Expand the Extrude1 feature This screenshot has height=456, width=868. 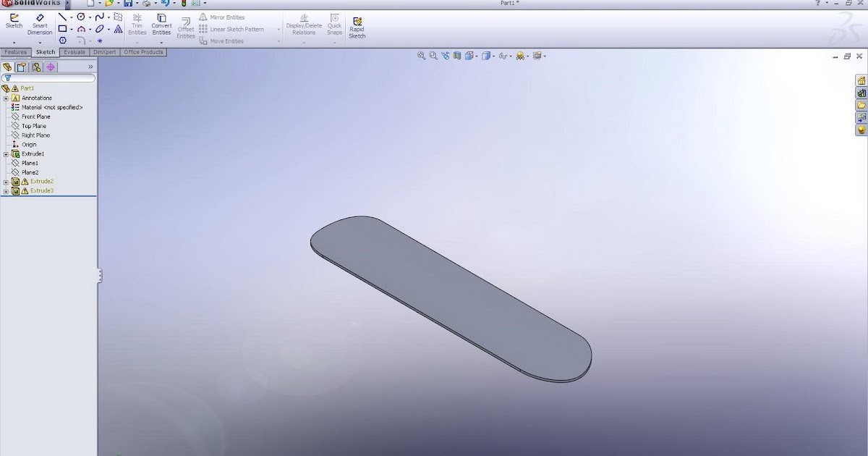tap(6, 153)
